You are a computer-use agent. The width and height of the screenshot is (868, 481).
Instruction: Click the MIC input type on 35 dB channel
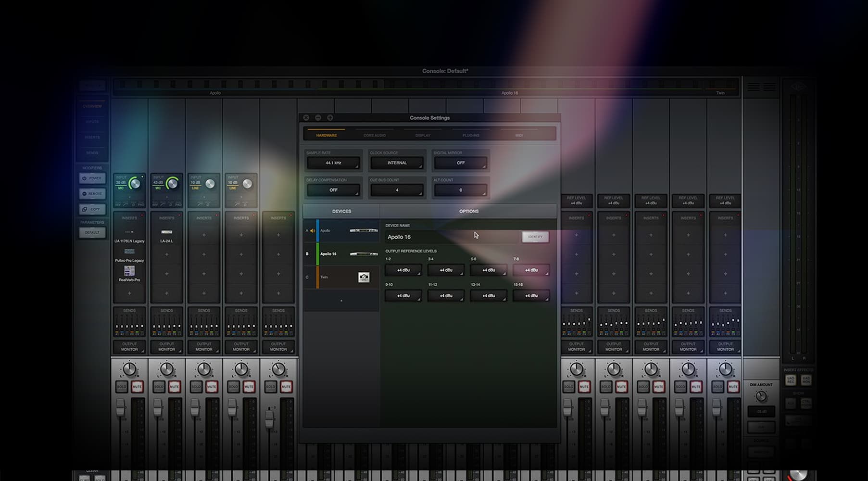coord(121,188)
